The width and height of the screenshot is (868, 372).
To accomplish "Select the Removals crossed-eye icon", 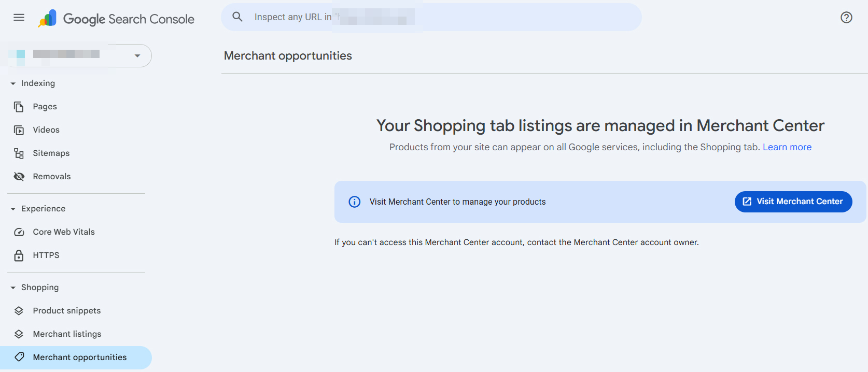I will coord(19,176).
